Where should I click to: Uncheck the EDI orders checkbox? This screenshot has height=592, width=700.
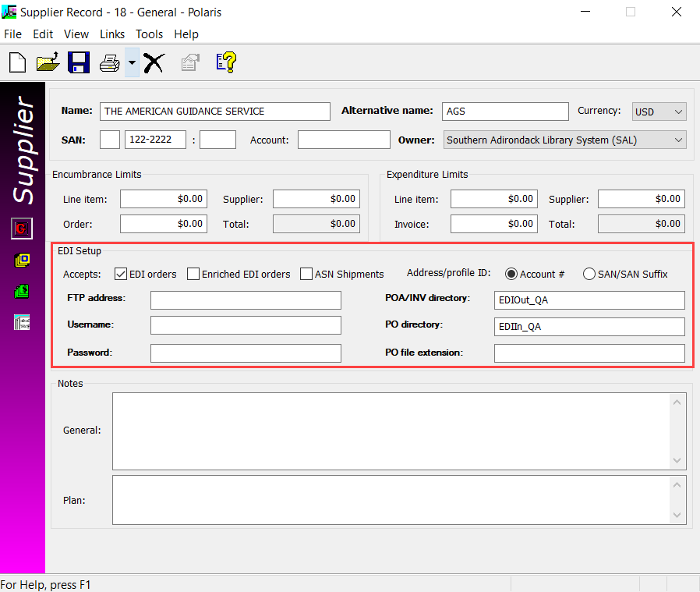tap(121, 274)
